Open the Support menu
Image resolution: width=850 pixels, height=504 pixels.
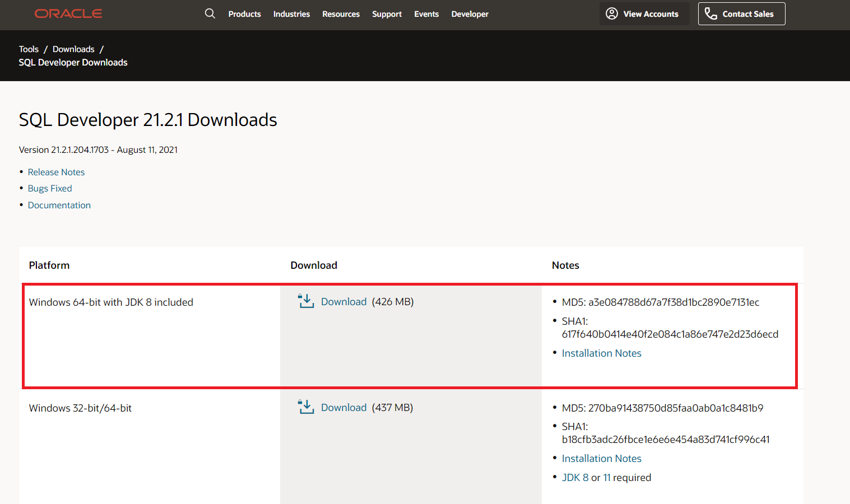tap(387, 14)
